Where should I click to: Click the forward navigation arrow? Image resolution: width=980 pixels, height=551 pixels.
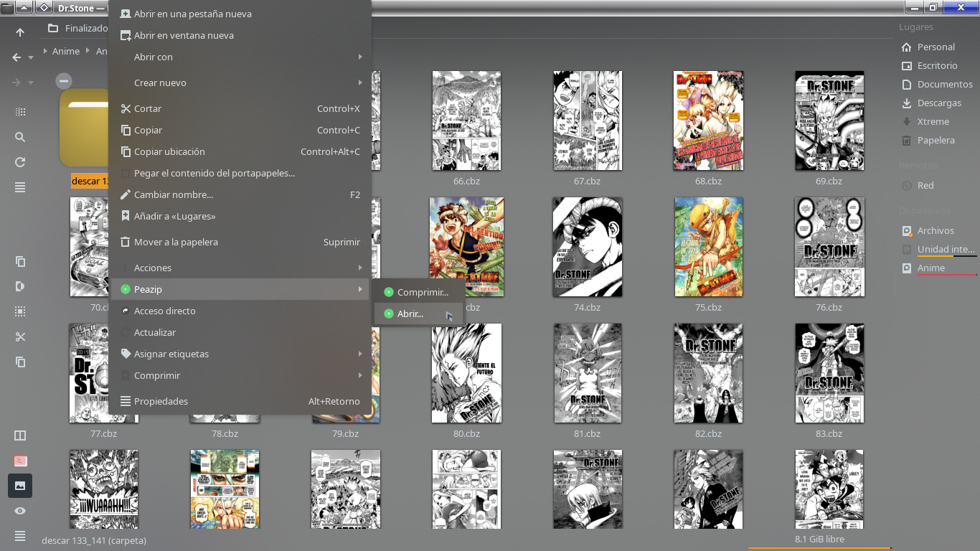click(17, 83)
